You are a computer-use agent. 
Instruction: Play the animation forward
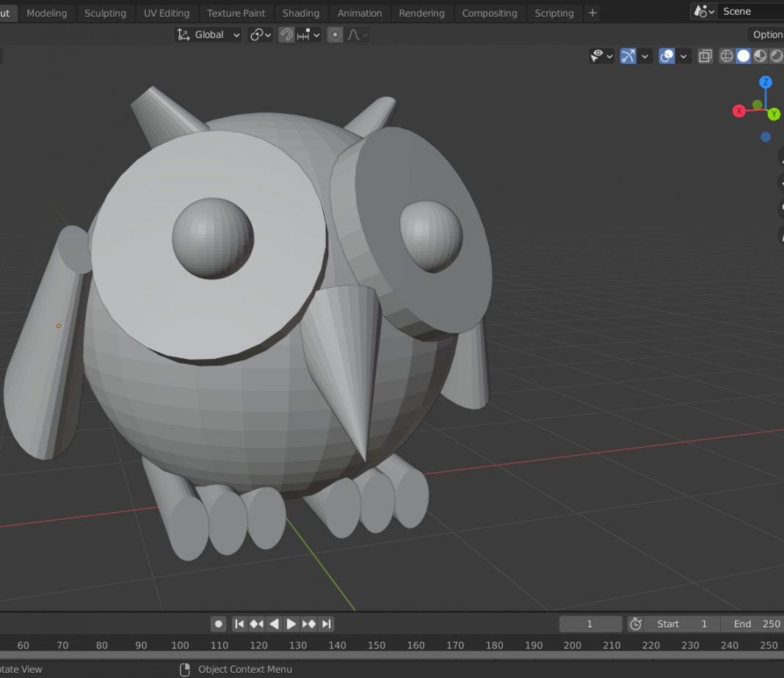(291, 624)
